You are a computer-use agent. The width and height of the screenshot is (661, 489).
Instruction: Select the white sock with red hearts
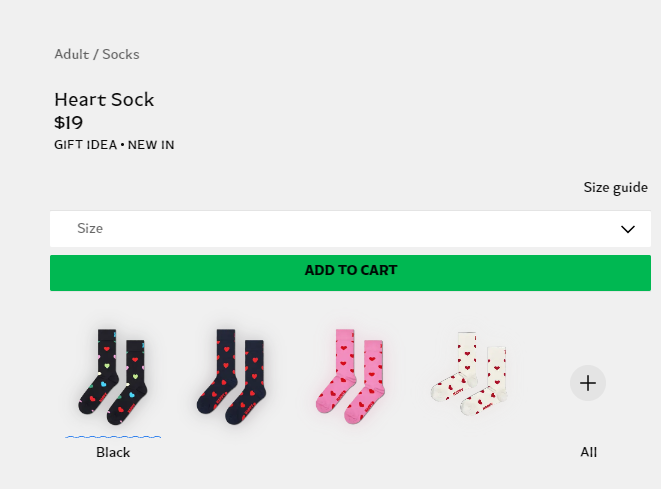(x=469, y=374)
